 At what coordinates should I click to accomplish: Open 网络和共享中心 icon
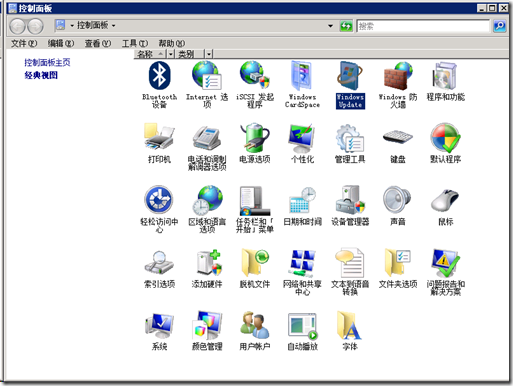point(302,272)
